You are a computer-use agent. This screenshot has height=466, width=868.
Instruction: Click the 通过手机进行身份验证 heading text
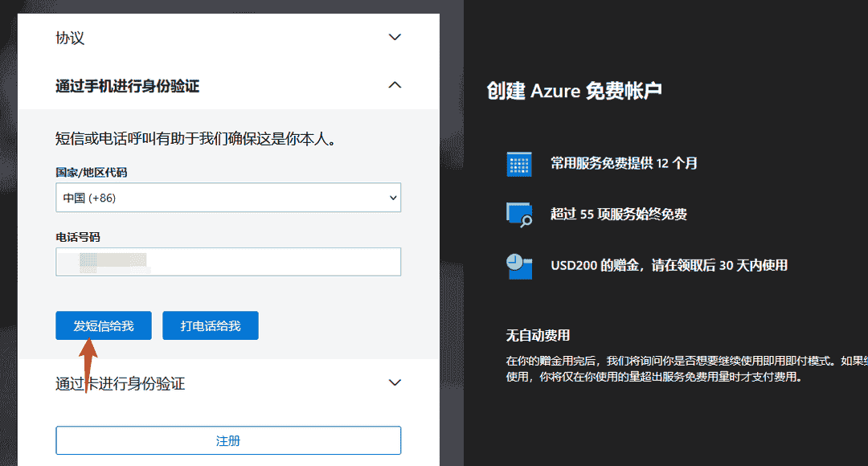[x=127, y=86]
